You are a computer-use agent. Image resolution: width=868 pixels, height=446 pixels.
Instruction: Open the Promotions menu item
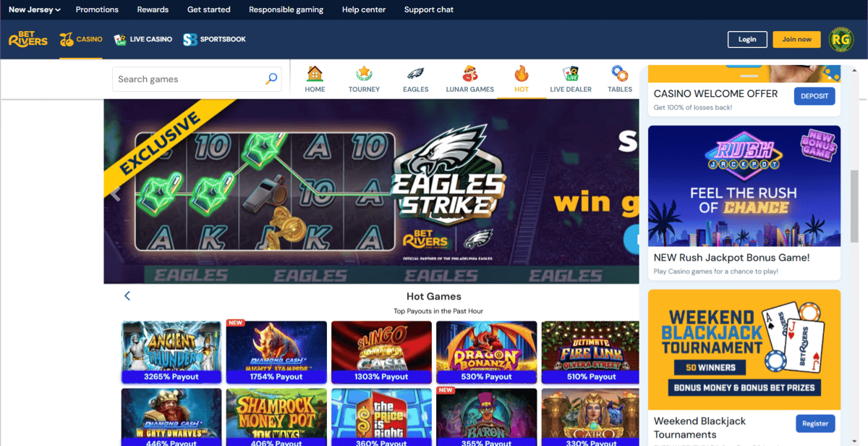point(97,9)
